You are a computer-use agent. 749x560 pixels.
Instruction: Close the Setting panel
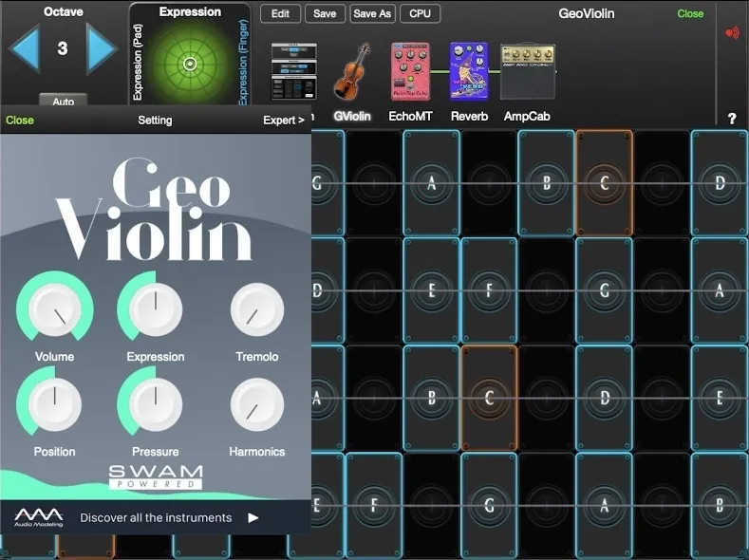pyautogui.click(x=20, y=121)
